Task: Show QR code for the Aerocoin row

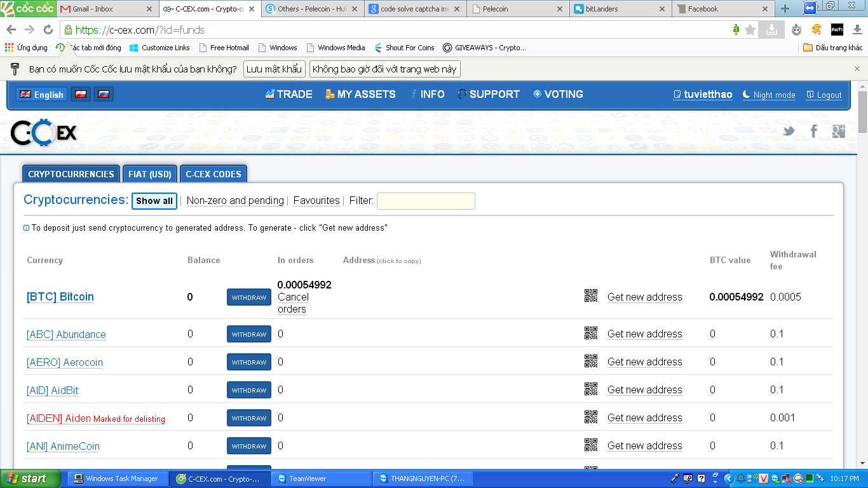Action: point(591,361)
